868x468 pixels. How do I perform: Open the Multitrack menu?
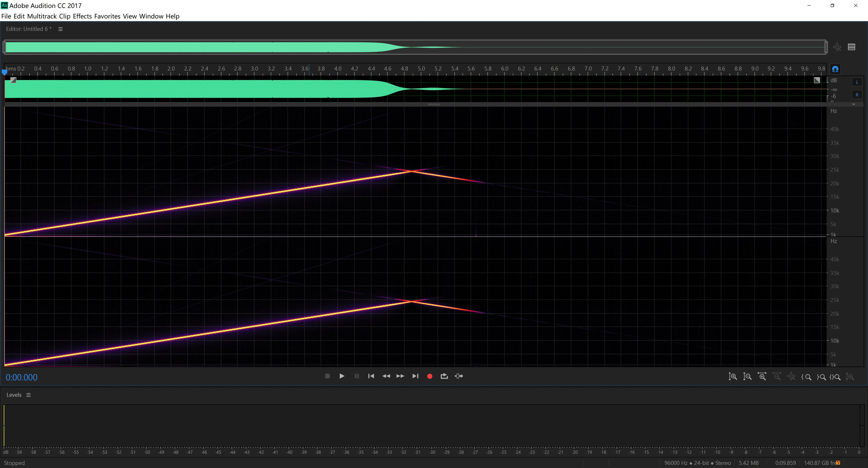[42, 16]
